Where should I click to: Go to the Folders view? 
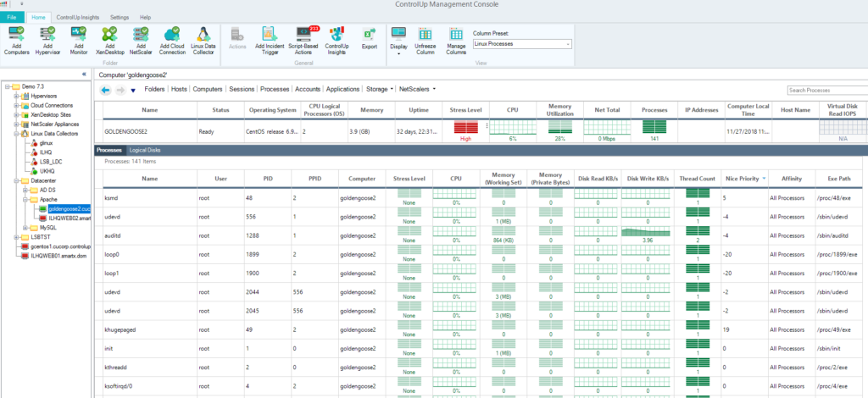[x=154, y=89]
